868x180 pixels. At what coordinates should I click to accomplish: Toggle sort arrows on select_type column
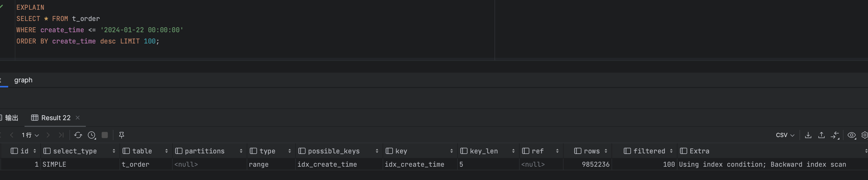(114, 151)
